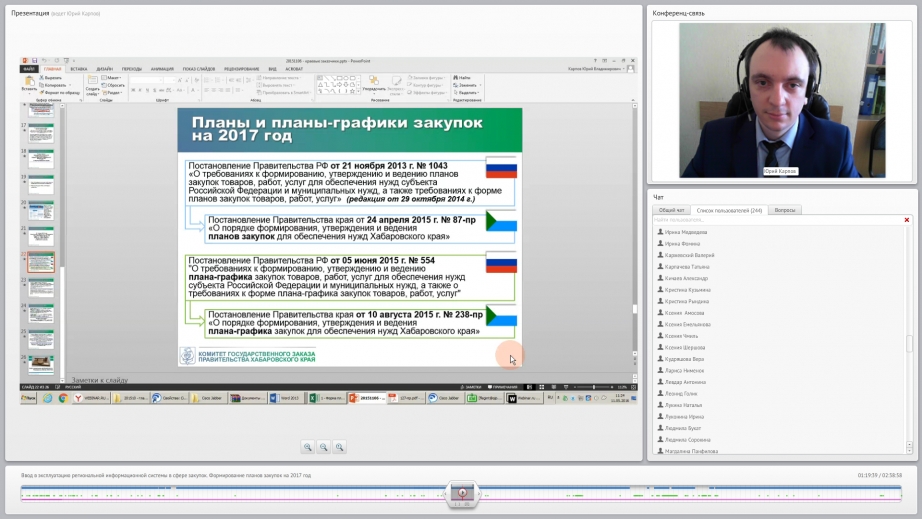This screenshot has width=922, height=519.
Task: Select user 'Леонид Голик' in list
Action: [x=680, y=393]
